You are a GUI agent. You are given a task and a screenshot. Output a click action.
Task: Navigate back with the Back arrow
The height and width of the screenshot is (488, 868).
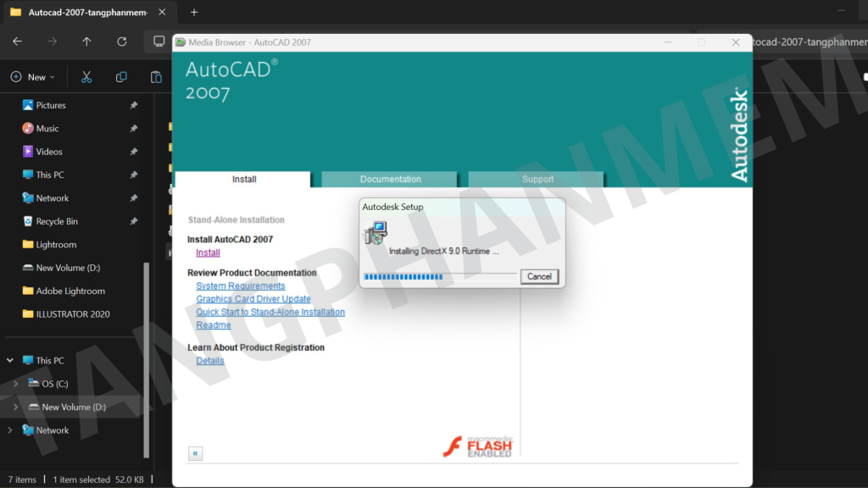click(17, 42)
